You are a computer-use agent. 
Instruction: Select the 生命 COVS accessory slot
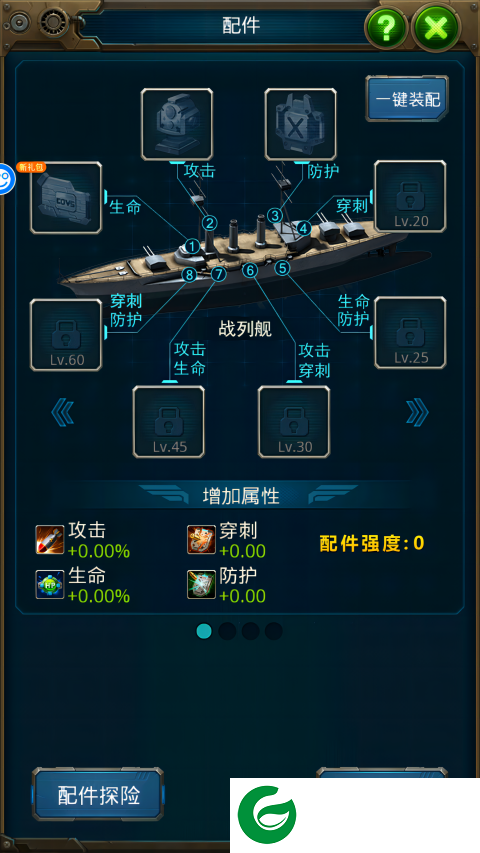tap(66, 197)
